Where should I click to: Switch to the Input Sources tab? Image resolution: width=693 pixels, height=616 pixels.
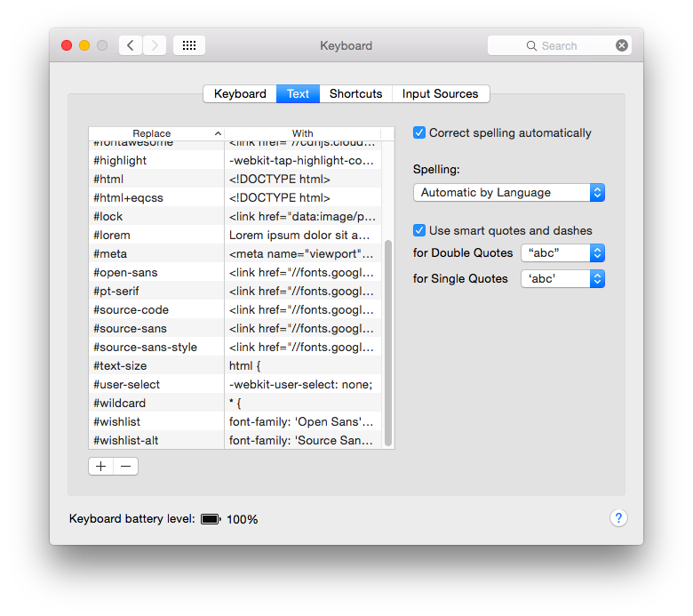click(440, 93)
